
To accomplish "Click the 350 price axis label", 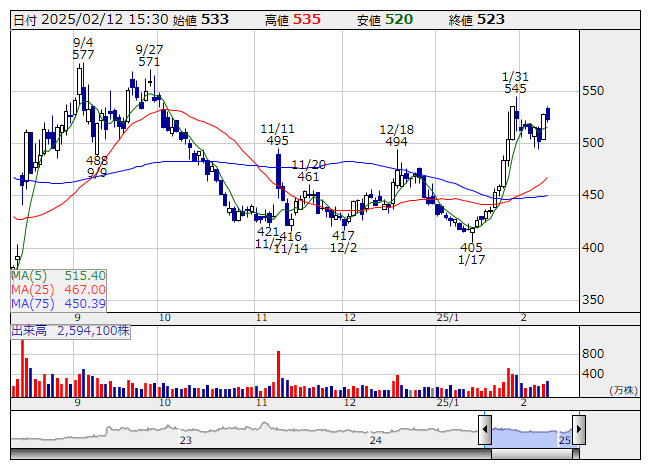I will click(x=593, y=300).
